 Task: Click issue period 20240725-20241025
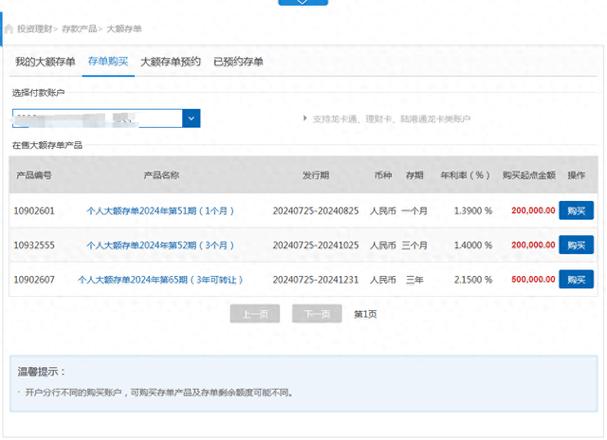click(x=316, y=245)
